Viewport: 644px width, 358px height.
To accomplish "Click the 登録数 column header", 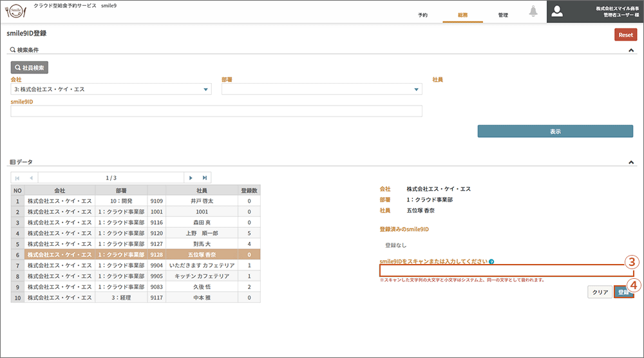I will click(x=249, y=191).
